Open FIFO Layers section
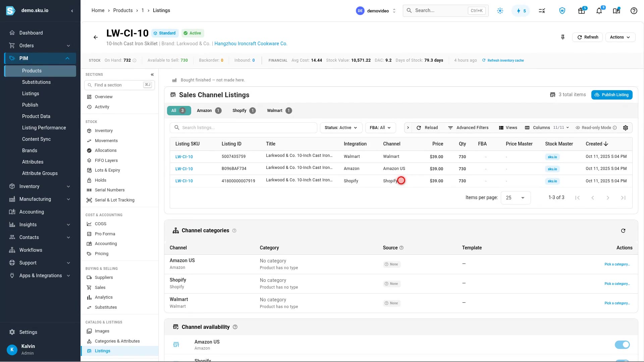Screen dimensions: 644x362 [106, 161]
